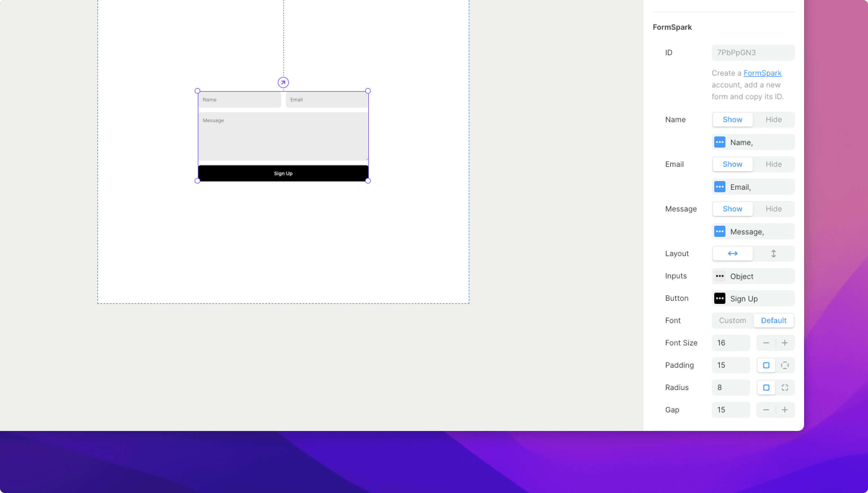Screen dimensions: 868x493
Task: Hide the Message field
Action: 774,209
